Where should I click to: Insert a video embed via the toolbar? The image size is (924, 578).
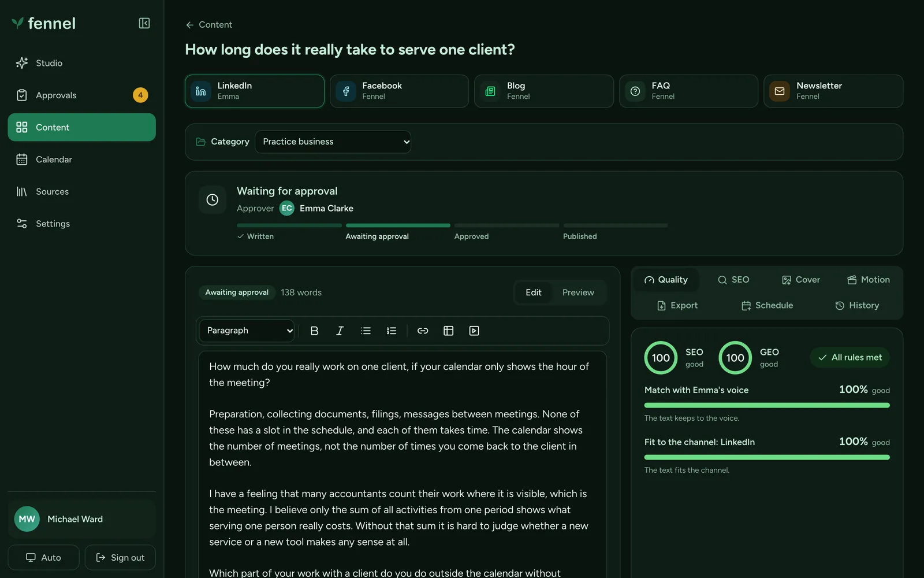click(x=474, y=331)
